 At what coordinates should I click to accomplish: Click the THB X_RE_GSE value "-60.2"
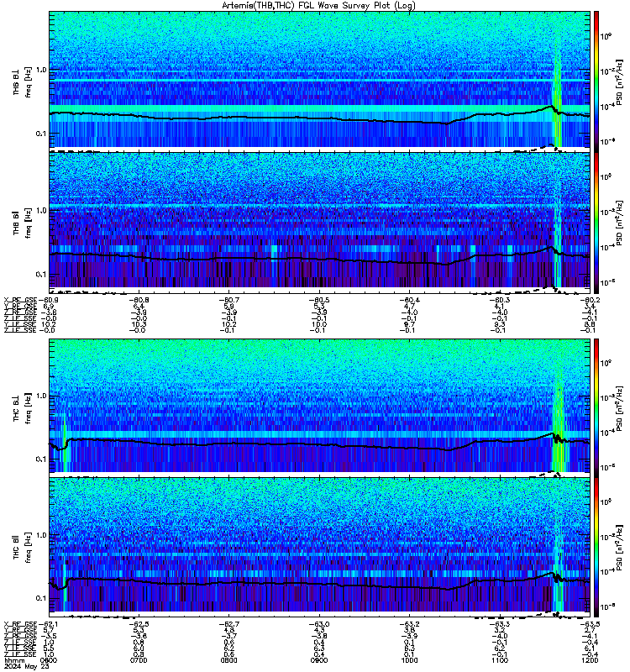590,300
